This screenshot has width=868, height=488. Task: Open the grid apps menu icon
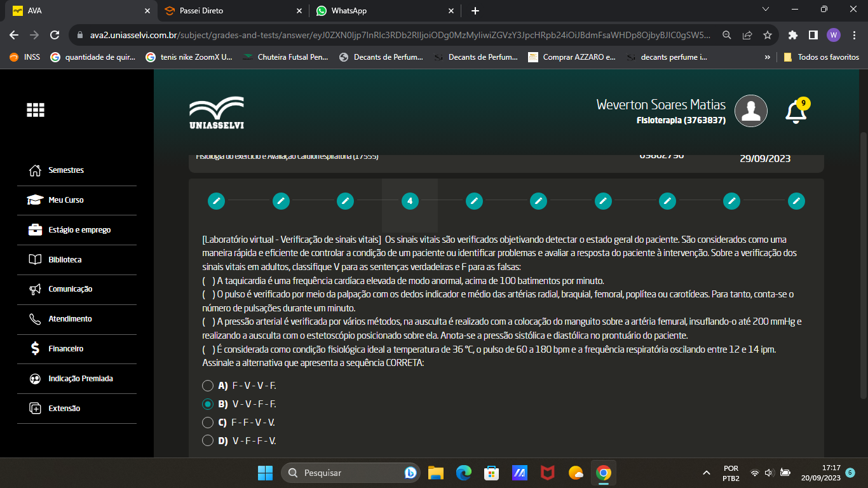pyautogui.click(x=36, y=110)
